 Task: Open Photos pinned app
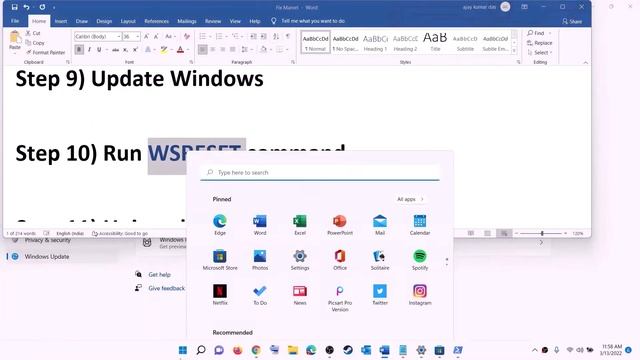coord(260,260)
